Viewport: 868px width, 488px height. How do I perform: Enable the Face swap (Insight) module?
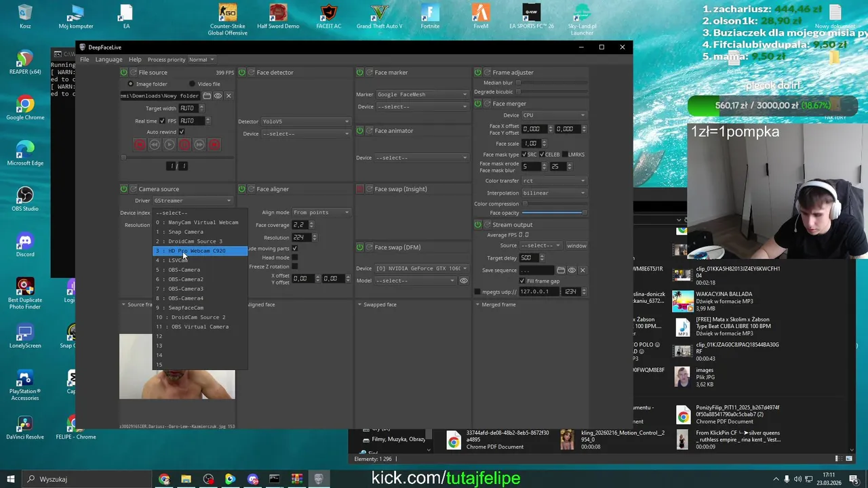pyautogui.click(x=359, y=189)
